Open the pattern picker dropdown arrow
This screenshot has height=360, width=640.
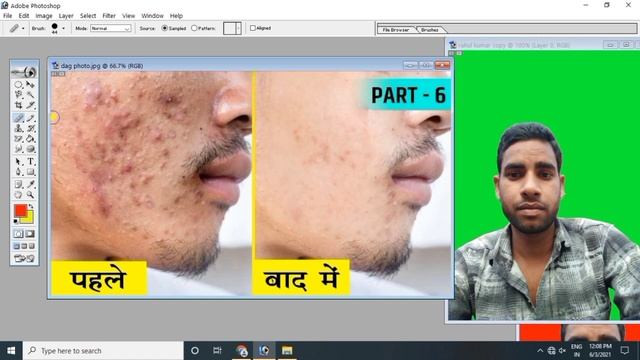(239, 28)
